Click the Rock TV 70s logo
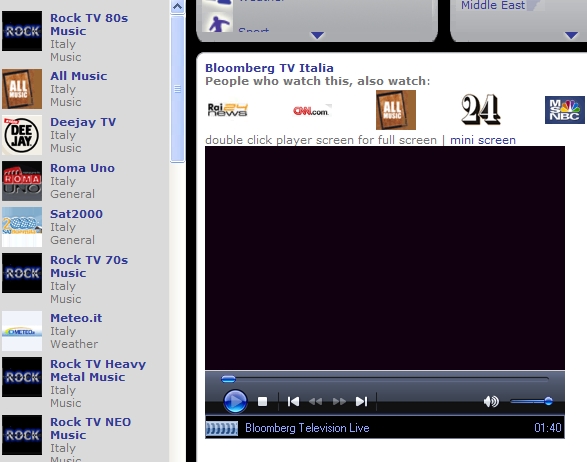The width and height of the screenshot is (587, 462). click(x=22, y=273)
